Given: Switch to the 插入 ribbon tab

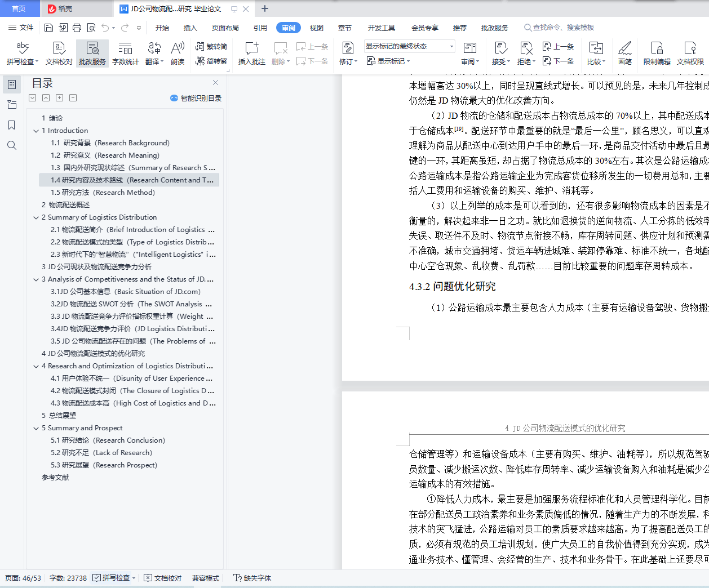Looking at the screenshot, I should click(x=190, y=28).
